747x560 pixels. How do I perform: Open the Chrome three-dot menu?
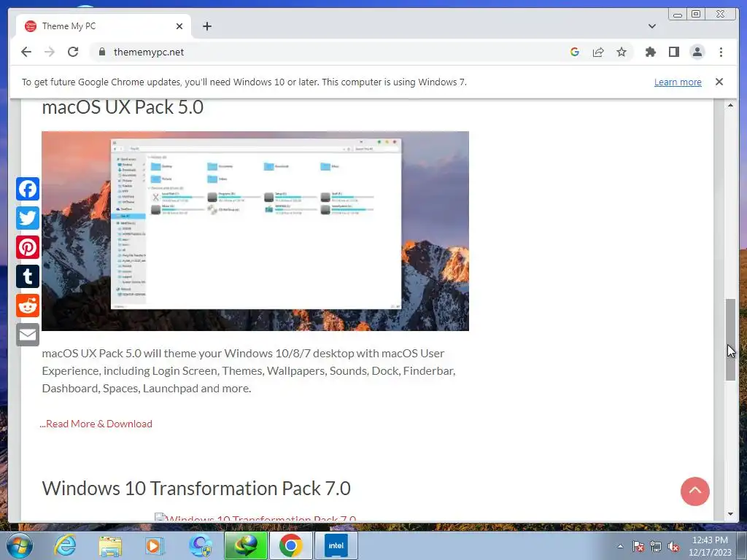pos(721,52)
